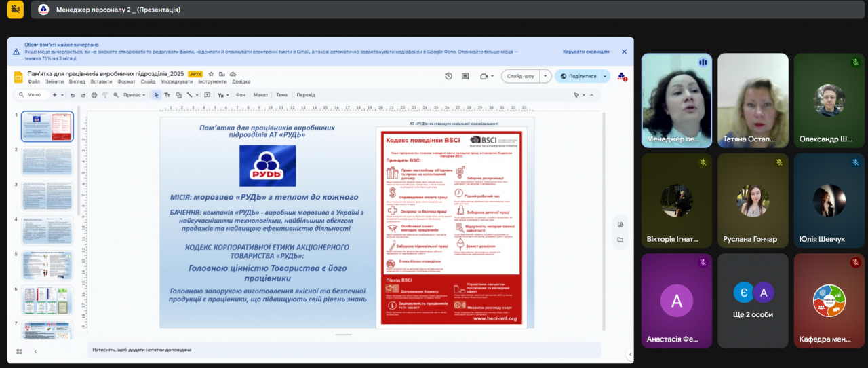The width and height of the screenshot is (868, 368).
Task: Select slide 2 thumbnail in filmstrip
Action: (x=47, y=161)
